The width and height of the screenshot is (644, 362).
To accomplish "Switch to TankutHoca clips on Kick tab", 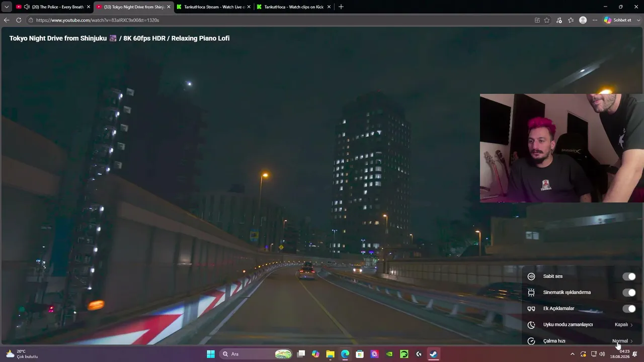I will pos(294,7).
